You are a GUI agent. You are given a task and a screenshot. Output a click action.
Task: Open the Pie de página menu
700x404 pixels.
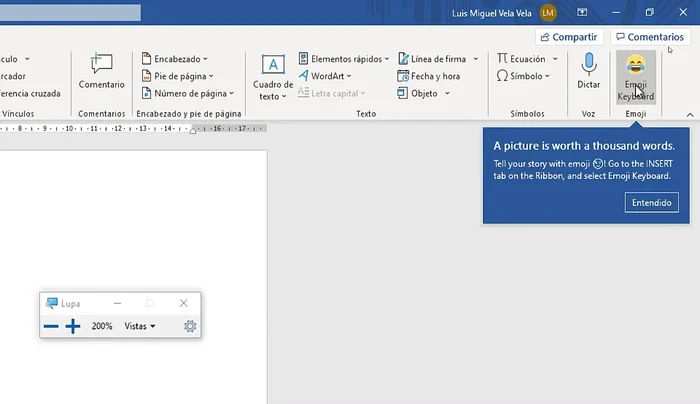tap(177, 76)
